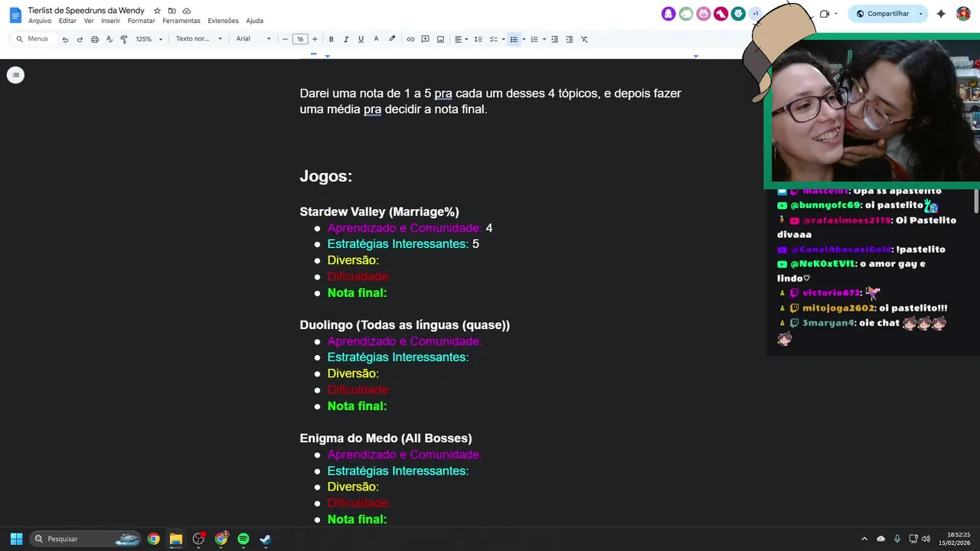Viewport: 980px width, 551px height.
Task: Open File Explorer from the taskbar
Action: coord(176,539)
